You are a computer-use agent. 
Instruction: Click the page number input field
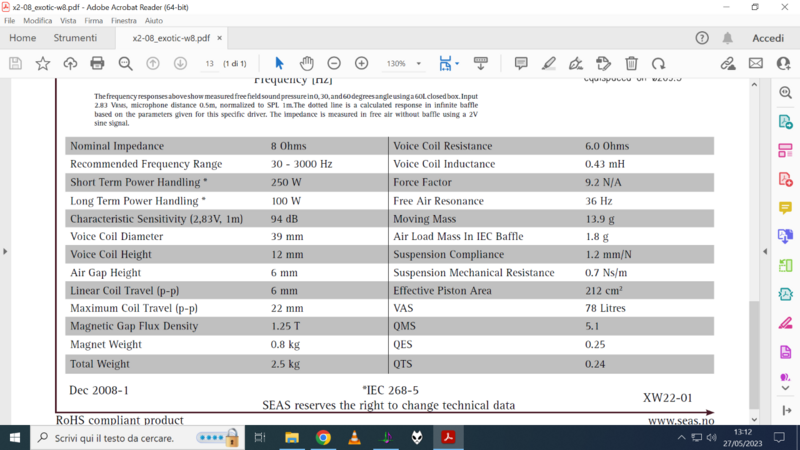pyautogui.click(x=209, y=63)
